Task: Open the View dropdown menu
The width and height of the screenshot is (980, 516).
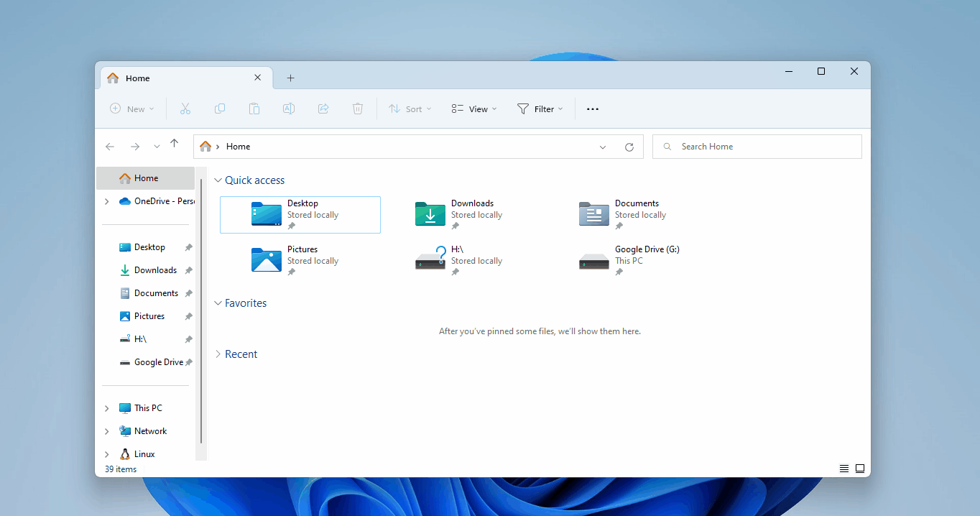Action: pyautogui.click(x=474, y=109)
